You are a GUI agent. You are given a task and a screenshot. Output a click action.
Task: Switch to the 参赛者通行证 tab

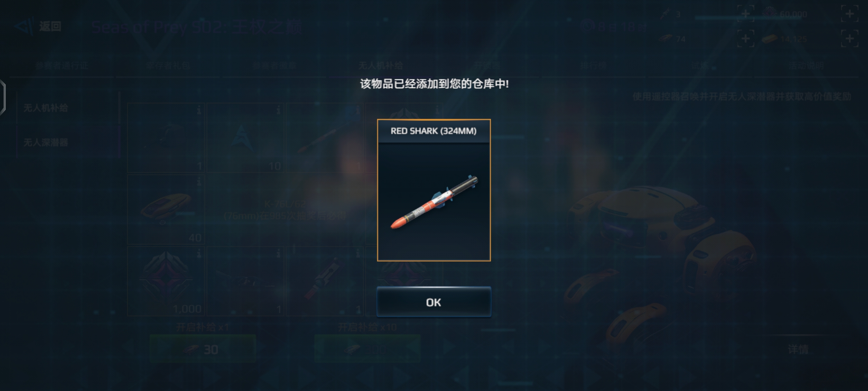click(x=62, y=66)
